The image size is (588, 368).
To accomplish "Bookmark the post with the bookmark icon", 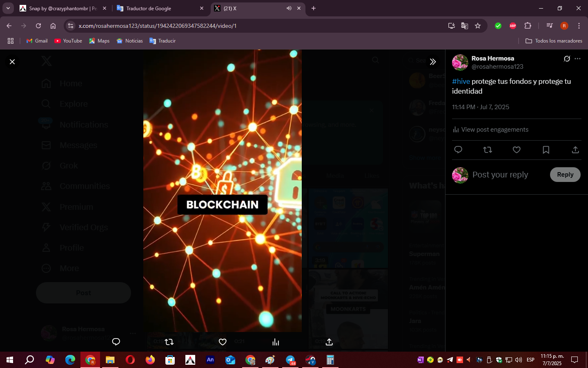I will click(546, 150).
